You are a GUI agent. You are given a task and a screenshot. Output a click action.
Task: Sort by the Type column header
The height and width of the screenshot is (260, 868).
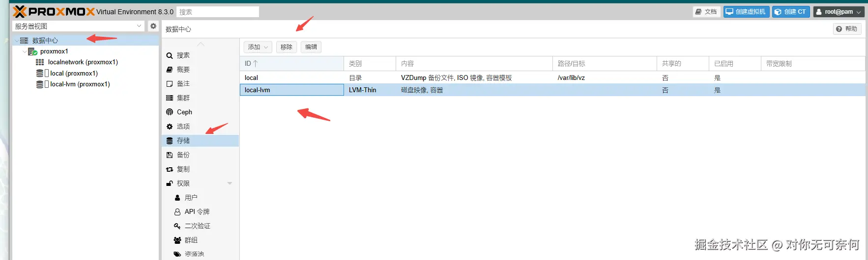click(x=370, y=63)
